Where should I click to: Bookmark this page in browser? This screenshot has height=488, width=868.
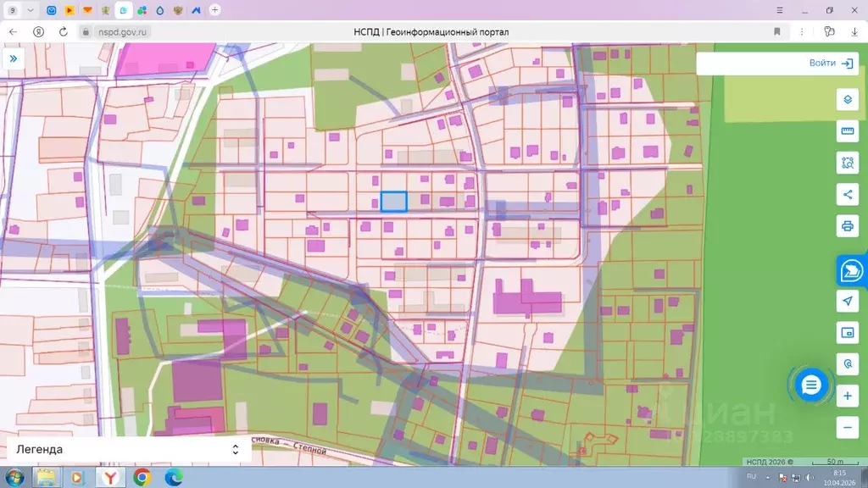pyautogui.click(x=777, y=31)
